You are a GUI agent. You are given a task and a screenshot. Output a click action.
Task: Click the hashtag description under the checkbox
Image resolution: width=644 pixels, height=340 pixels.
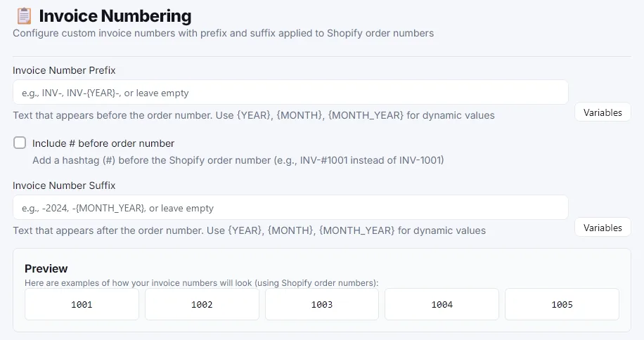pos(238,160)
